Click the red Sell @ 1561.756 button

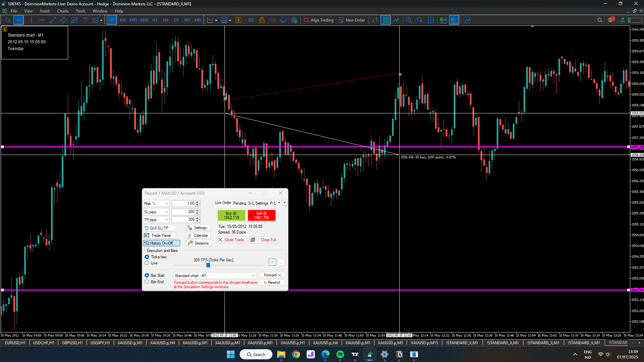(x=262, y=215)
